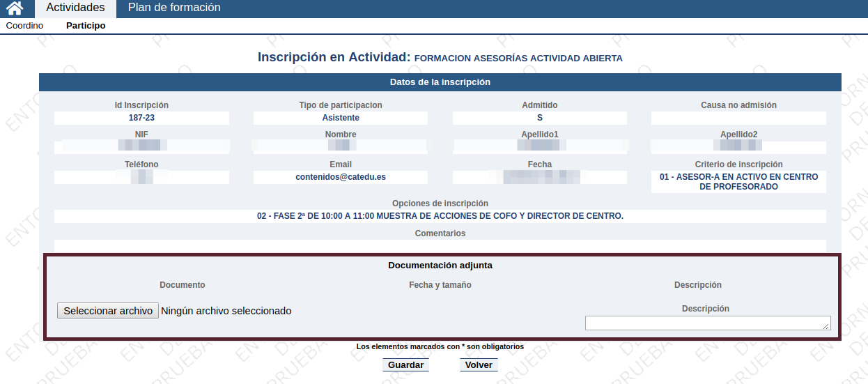
Task: Select the Coordino submenu item
Action: pyautogui.click(x=24, y=26)
